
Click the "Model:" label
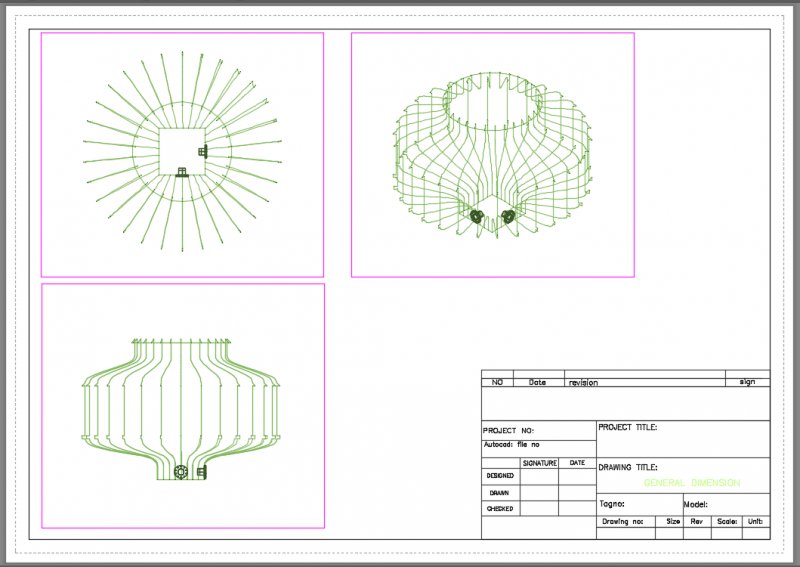[x=695, y=504]
